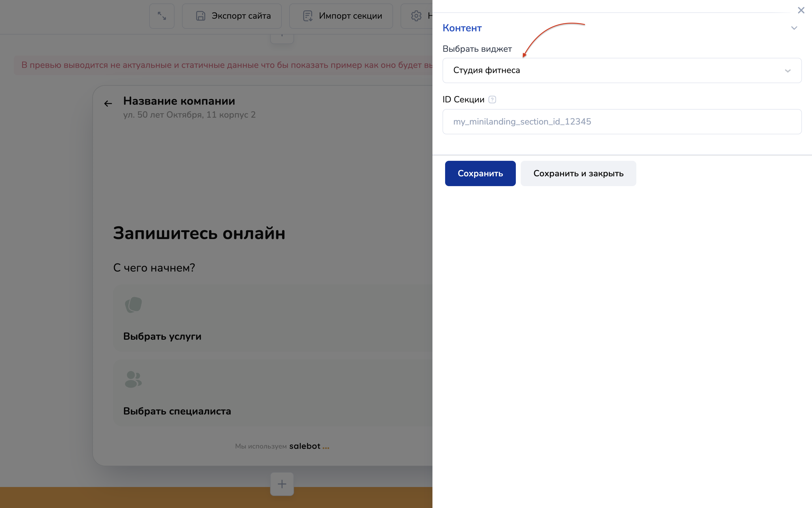Click the dropdown arrow in widget selector
Screen dimensions: 812x508
coord(788,71)
